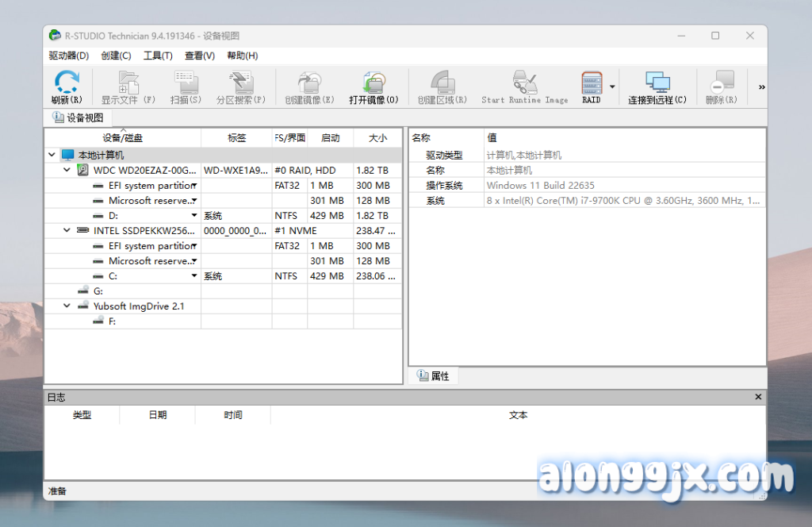
Task: Click the 扫描 (Scan) toolbar icon
Action: [186, 83]
